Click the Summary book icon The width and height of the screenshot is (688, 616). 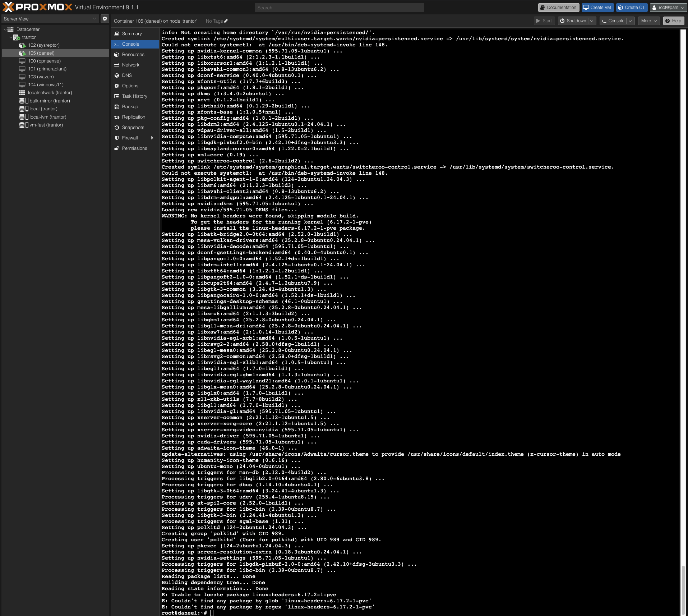click(x=117, y=34)
